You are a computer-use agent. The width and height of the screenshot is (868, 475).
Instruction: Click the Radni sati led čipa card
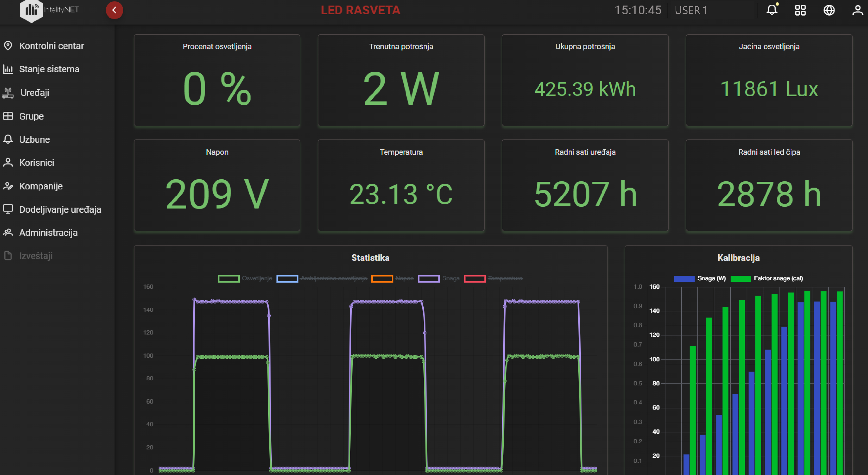(769, 185)
